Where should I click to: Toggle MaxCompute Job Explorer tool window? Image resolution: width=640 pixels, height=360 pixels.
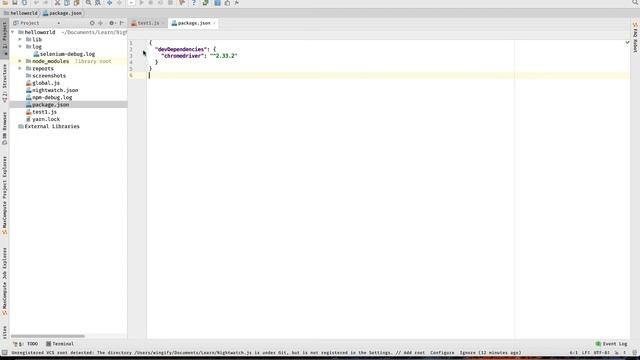pyautogui.click(x=4, y=281)
